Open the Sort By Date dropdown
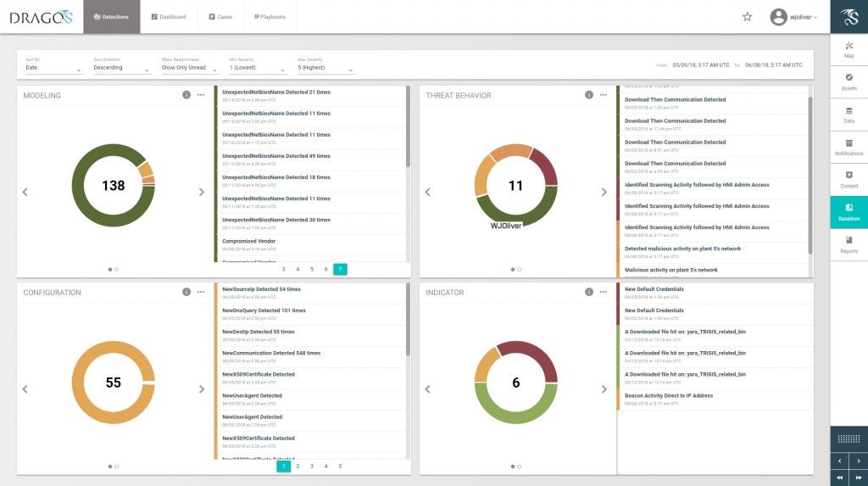Screen dimensions: 868x486 [x=53, y=68]
